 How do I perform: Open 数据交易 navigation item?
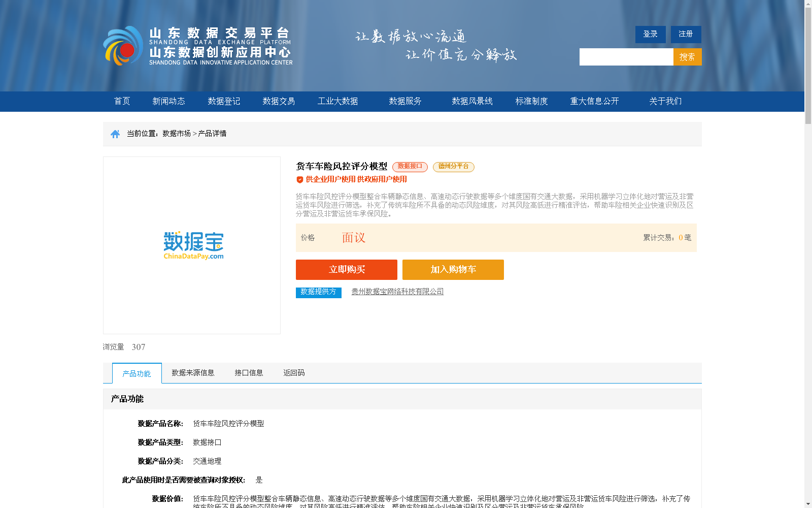point(279,101)
